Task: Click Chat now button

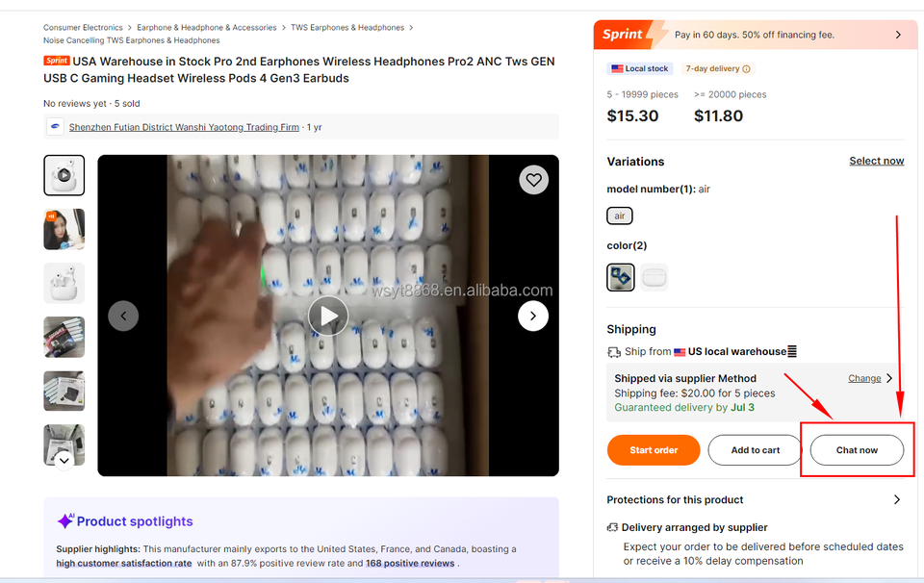Action: (857, 450)
